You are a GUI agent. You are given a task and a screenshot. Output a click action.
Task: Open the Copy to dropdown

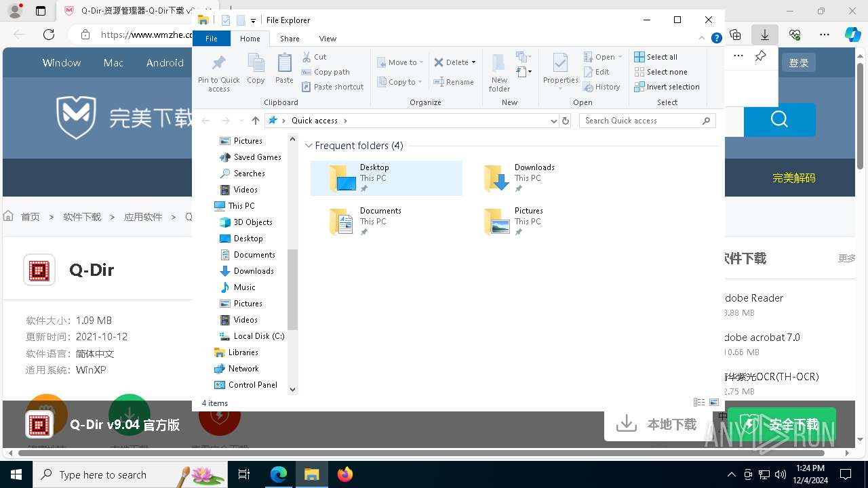pos(399,82)
